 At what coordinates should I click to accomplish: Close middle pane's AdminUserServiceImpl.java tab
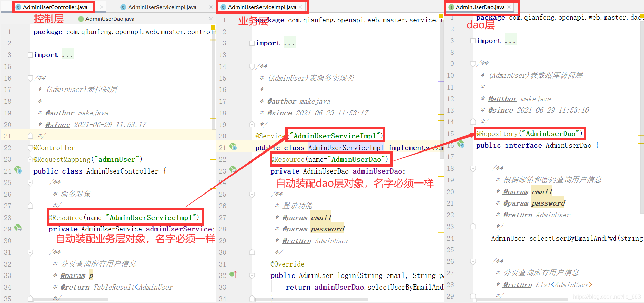click(x=300, y=7)
